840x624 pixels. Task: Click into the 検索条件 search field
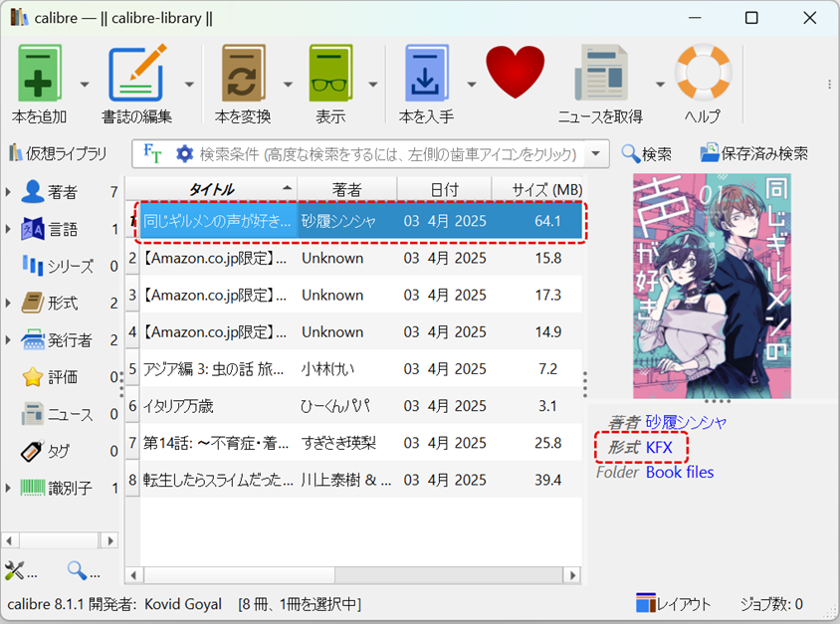click(x=388, y=154)
